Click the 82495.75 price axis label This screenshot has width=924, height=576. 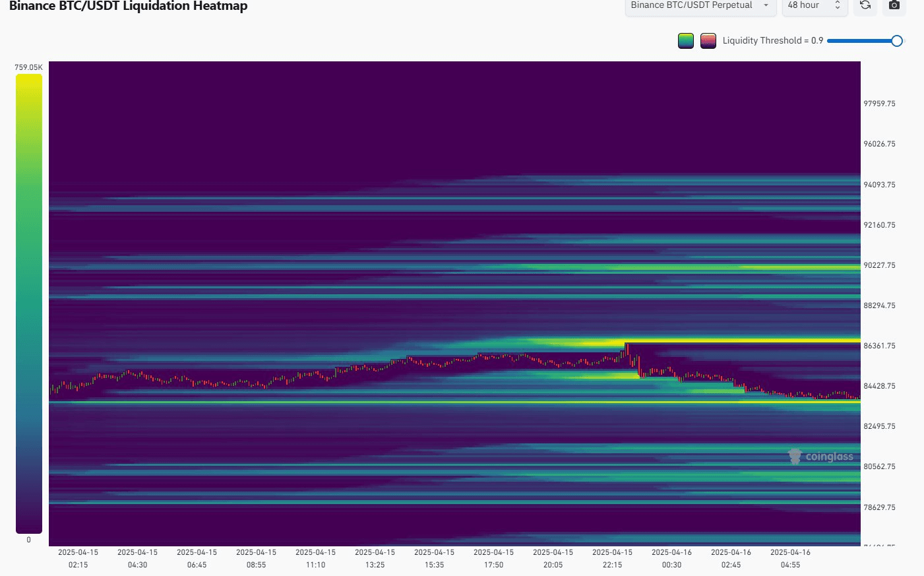pos(880,426)
